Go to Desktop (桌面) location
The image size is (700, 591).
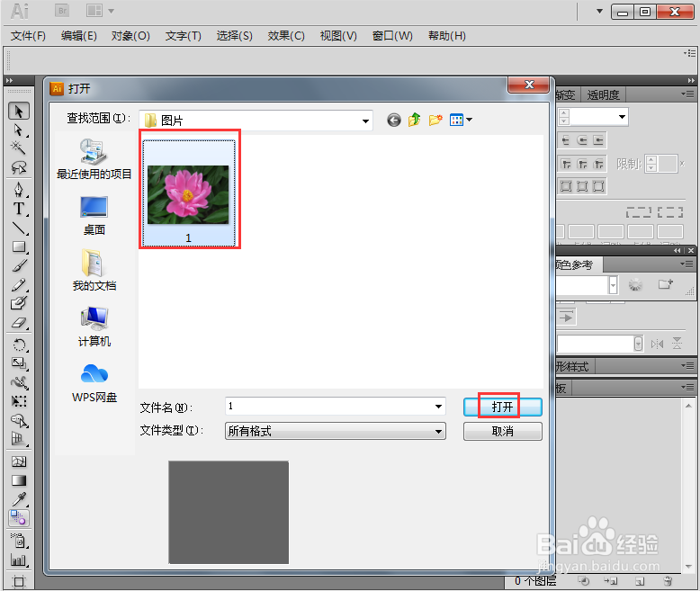click(x=94, y=216)
